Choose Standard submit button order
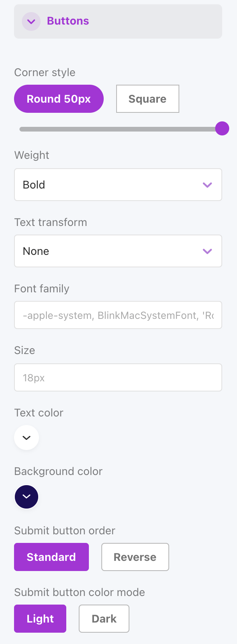This screenshot has height=644, width=237. pyautogui.click(x=51, y=557)
